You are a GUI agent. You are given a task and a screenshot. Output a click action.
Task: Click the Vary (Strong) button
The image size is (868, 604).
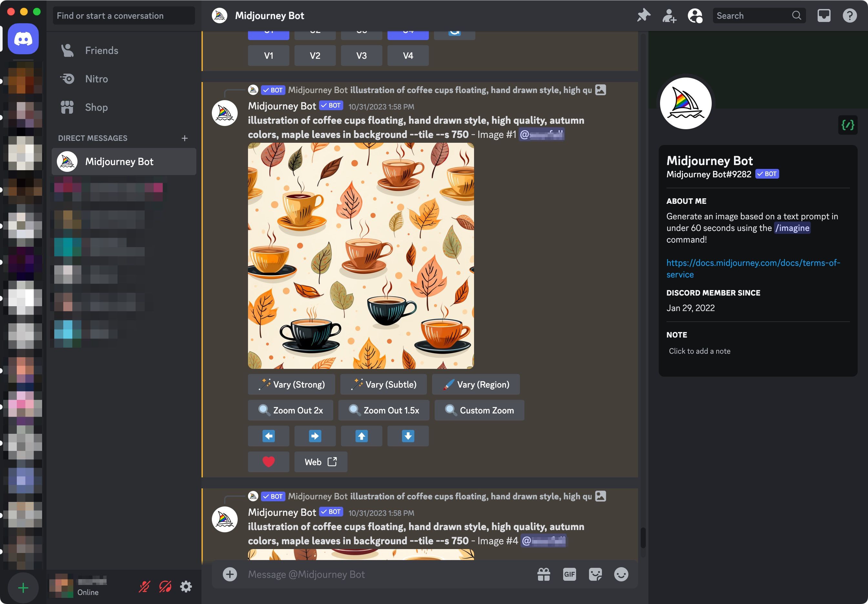click(x=291, y=384)
